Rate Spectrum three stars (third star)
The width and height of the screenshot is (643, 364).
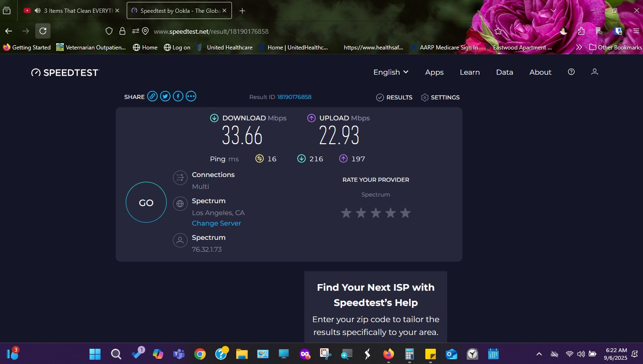click(376, 213)
